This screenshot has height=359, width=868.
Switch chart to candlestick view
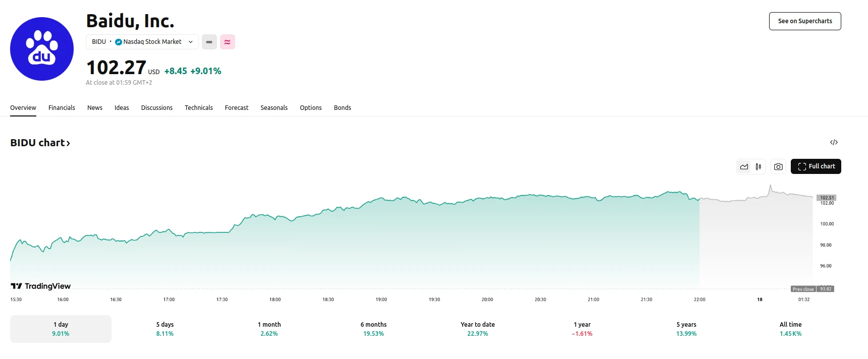pyautogui.click(x=758, y=166)
